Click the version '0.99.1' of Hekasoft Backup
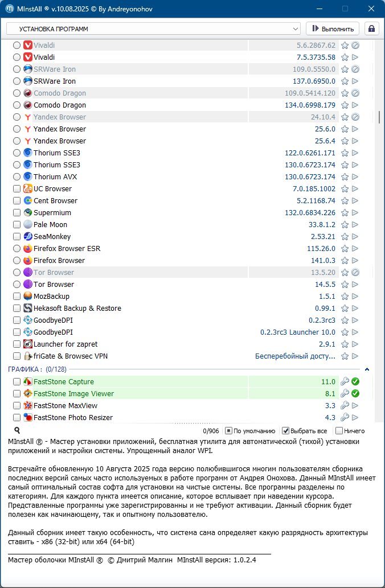The width and height of the screenshot is (385, 588). 325,309
